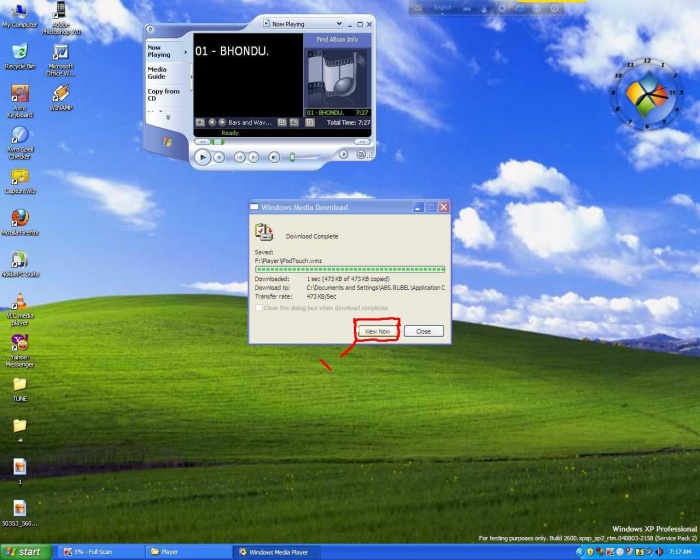Click the Stop button in Media Player
Viewport: 700px width, 560px height.
(x=219, y=157)
